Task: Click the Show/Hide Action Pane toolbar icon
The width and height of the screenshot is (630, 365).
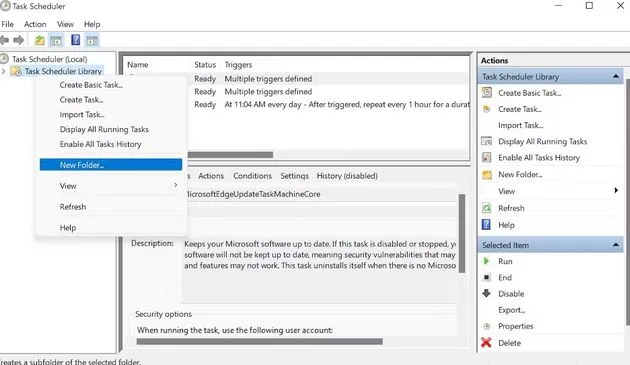Action: (92, 40)
